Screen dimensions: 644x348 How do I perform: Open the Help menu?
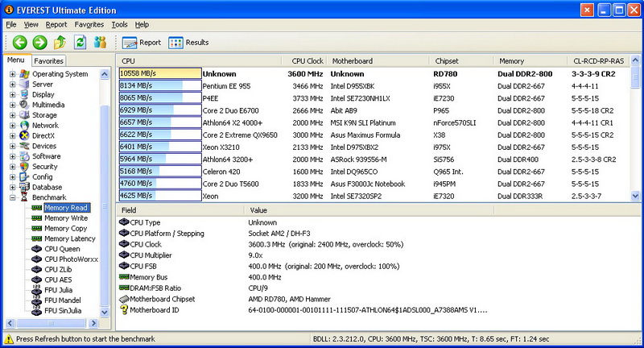pos(142,25)
